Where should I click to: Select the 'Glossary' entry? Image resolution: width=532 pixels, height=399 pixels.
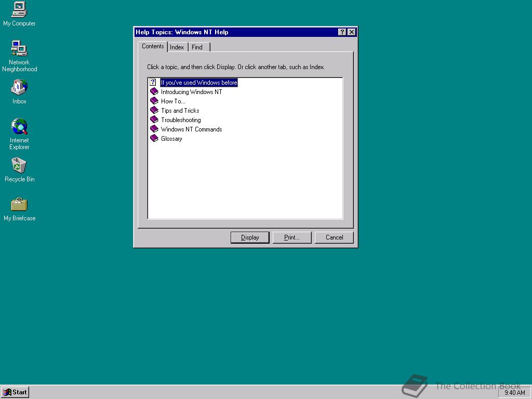click(171, 139)
